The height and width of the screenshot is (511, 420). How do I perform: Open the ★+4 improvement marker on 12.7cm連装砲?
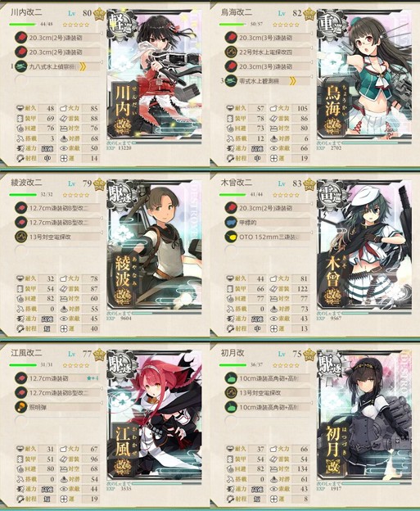[93, 378]
